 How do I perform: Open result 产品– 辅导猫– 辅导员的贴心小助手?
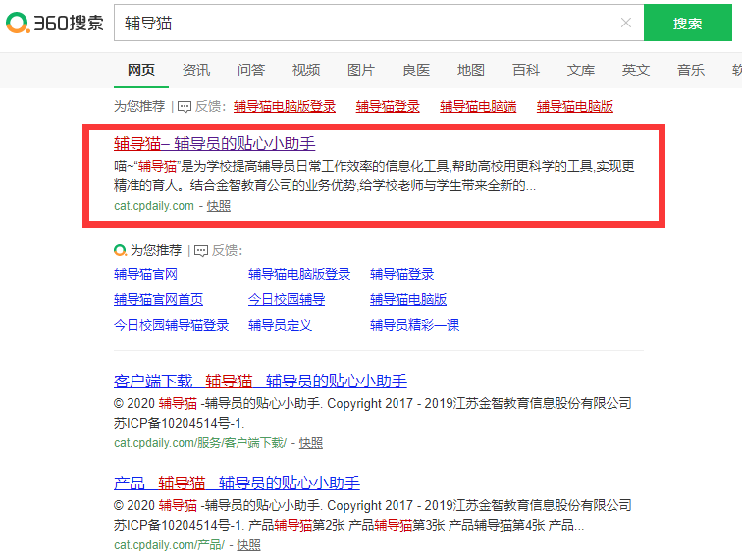point(237,483)
